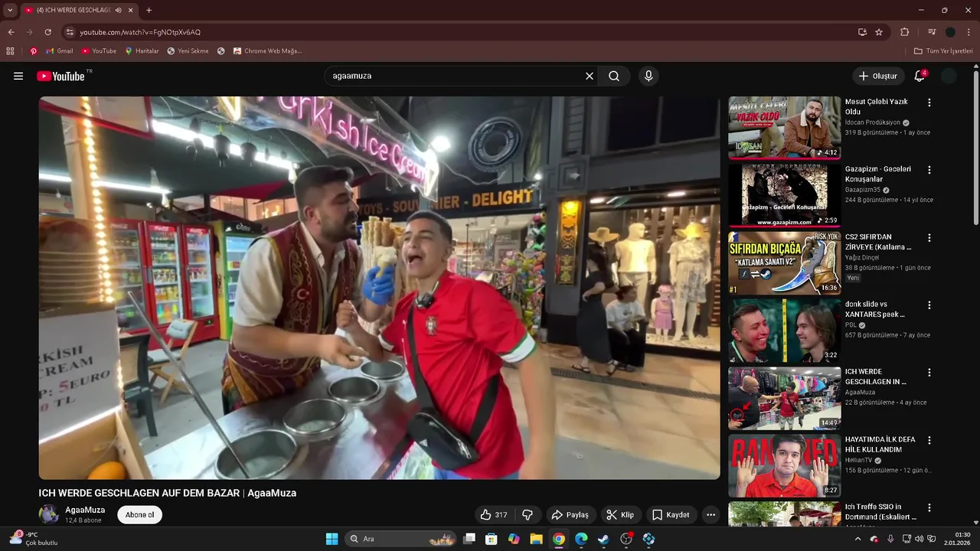
Task: Run search with the magnifier button
Action: [x=614, y=76]
